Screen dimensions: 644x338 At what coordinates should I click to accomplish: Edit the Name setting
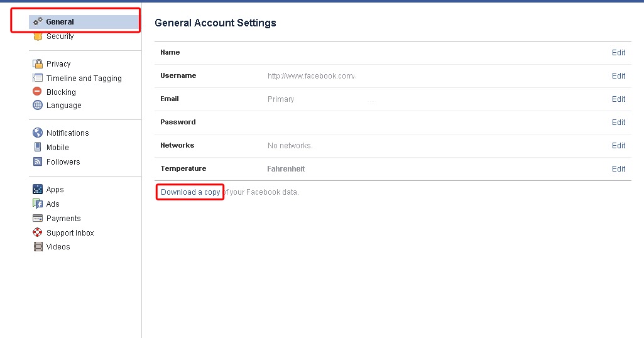coord(618,53)
